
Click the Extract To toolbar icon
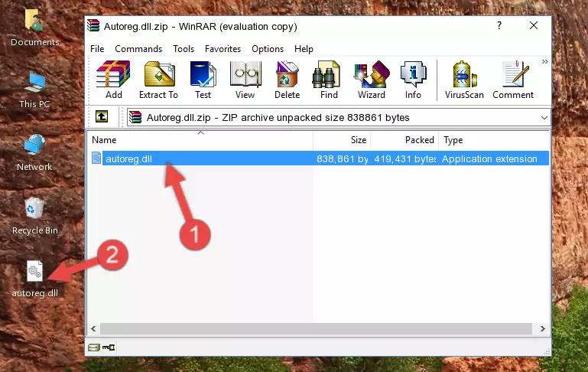[158, 80]
